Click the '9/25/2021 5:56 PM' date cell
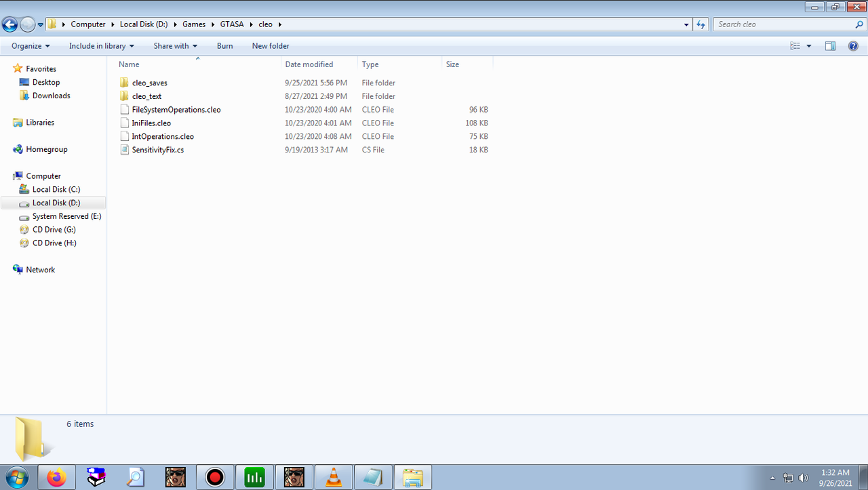This screenshot has height=490, width=868. pyautogui.click(x=316, y=83)
